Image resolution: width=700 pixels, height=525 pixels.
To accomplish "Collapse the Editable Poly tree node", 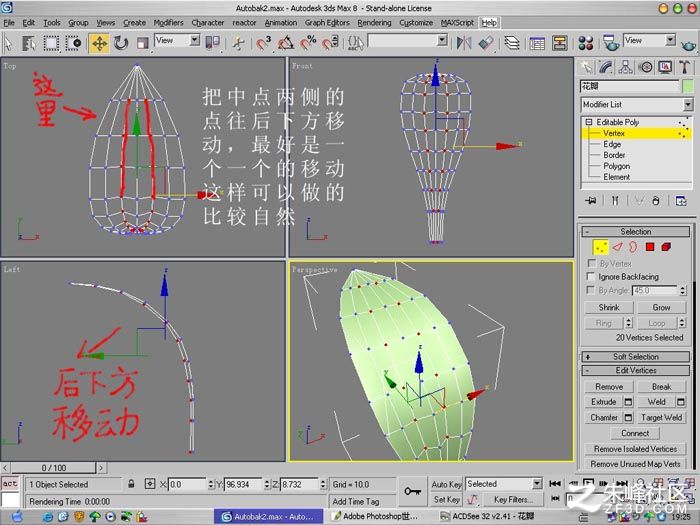I will coord(589,122).
